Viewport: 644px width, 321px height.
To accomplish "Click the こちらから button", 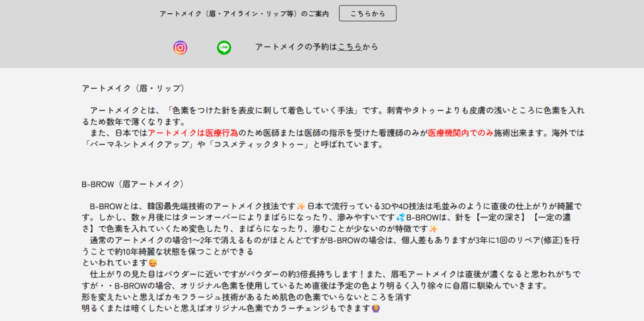I will [x=367, y=13].
